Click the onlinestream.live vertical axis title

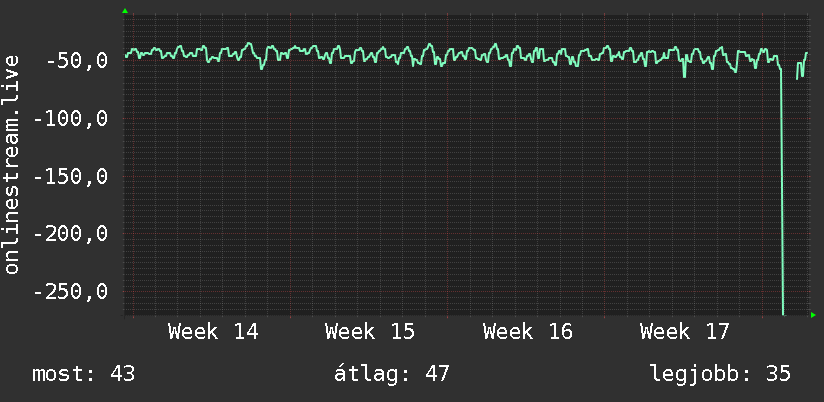[x=12, y=164]
